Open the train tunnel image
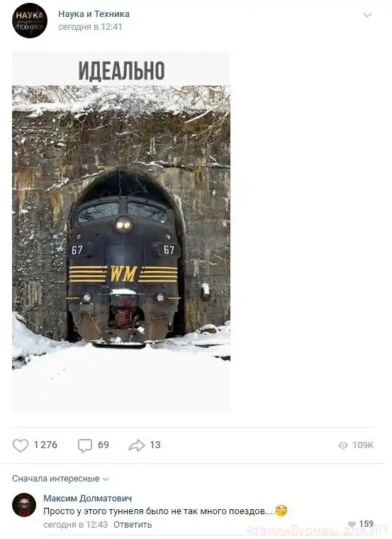 121,231
